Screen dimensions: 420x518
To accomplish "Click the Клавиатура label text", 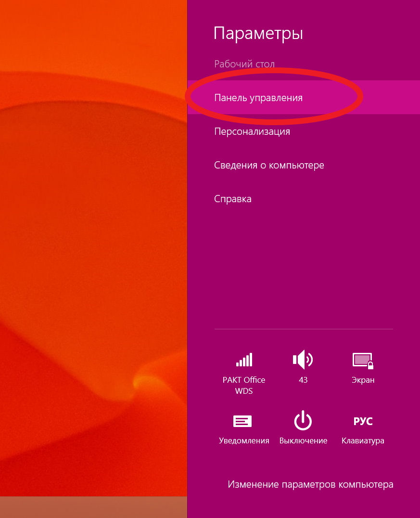I will (x=363, y=440).
